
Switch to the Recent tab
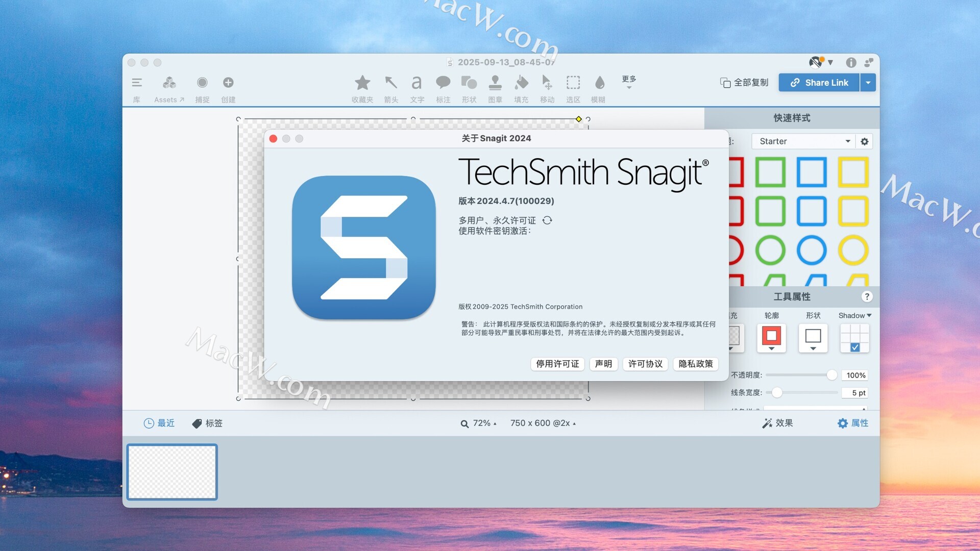pos(159,423)
